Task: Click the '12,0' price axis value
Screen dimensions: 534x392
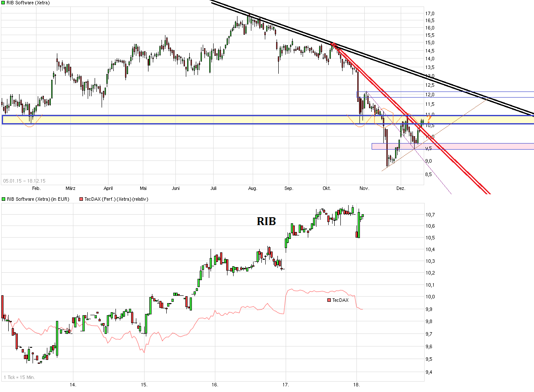Action: click(430, 95)
